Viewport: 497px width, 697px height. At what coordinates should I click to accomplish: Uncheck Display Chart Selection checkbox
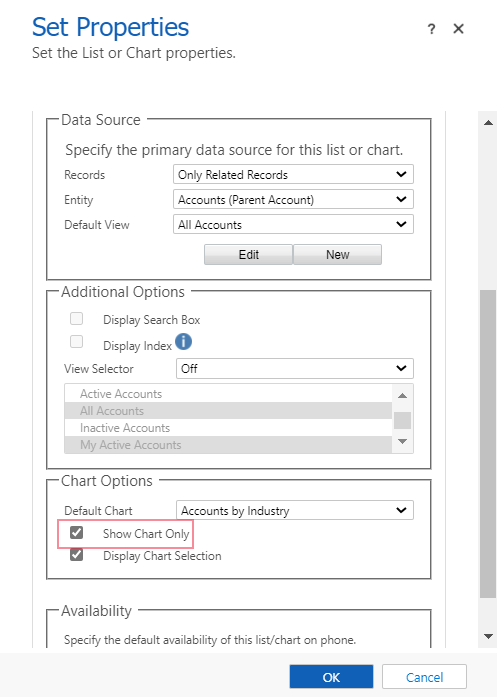coord(76,554)
